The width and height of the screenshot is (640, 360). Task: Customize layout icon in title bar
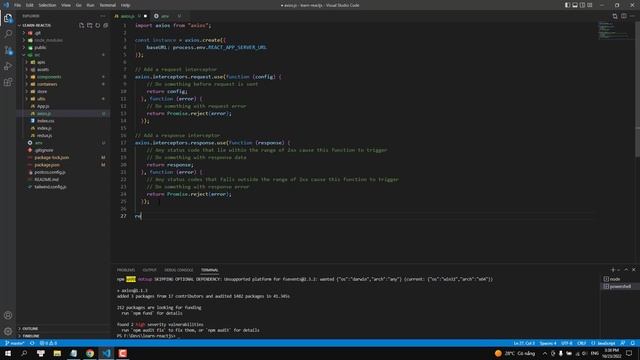590,5
